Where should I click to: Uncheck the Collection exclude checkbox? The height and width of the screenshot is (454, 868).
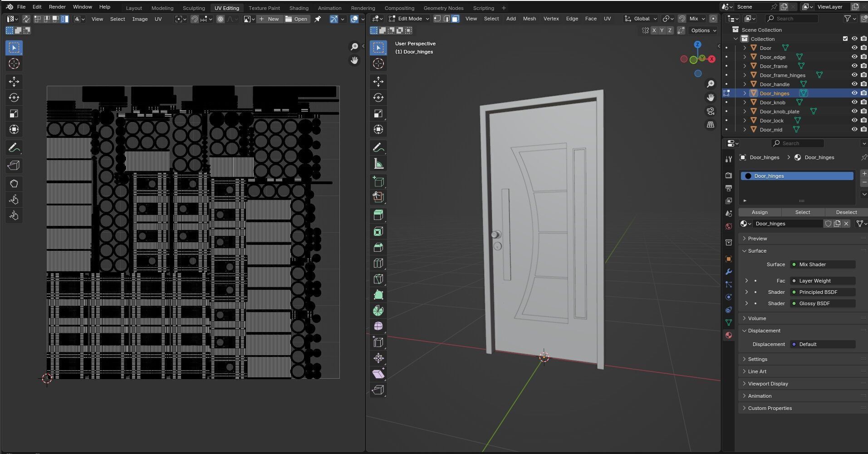pos(845,39)
